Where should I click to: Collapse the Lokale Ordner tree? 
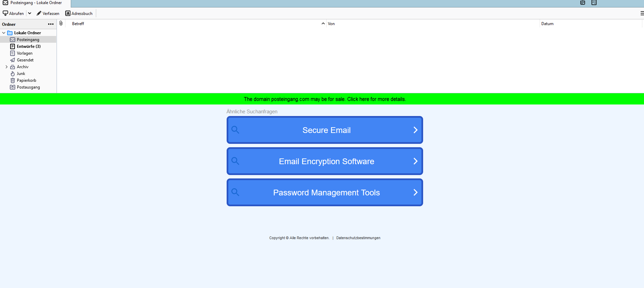click(x=4, y=33)
